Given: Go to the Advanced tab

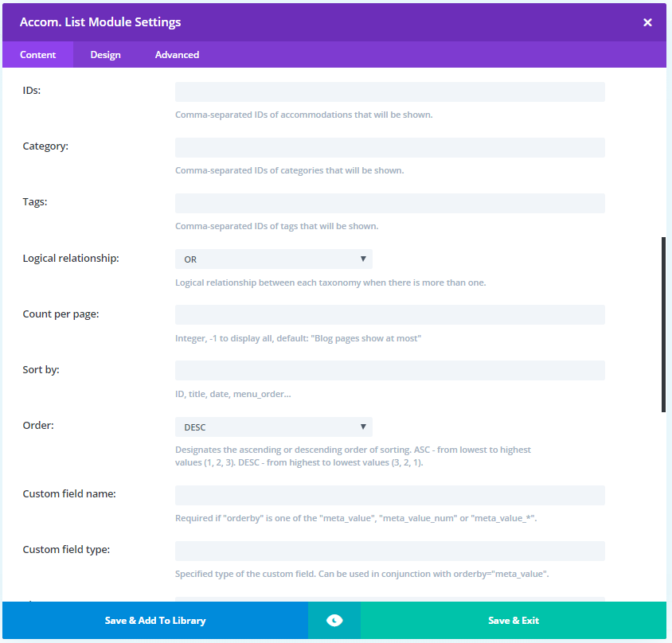Looking at the screenshot, I should tap(177, 55).
